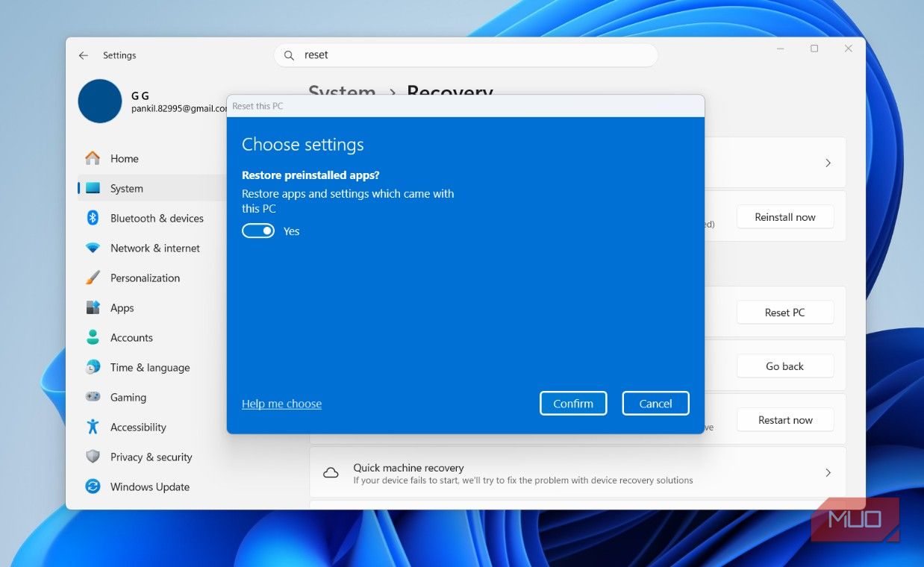
Task: Click the Reset PC button
Action: point(785,313)
